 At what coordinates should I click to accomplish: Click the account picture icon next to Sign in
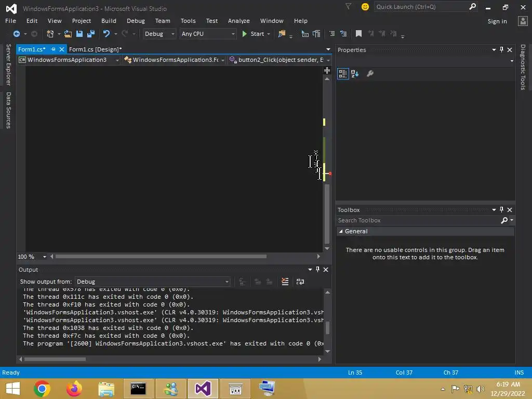click(523, 21)
